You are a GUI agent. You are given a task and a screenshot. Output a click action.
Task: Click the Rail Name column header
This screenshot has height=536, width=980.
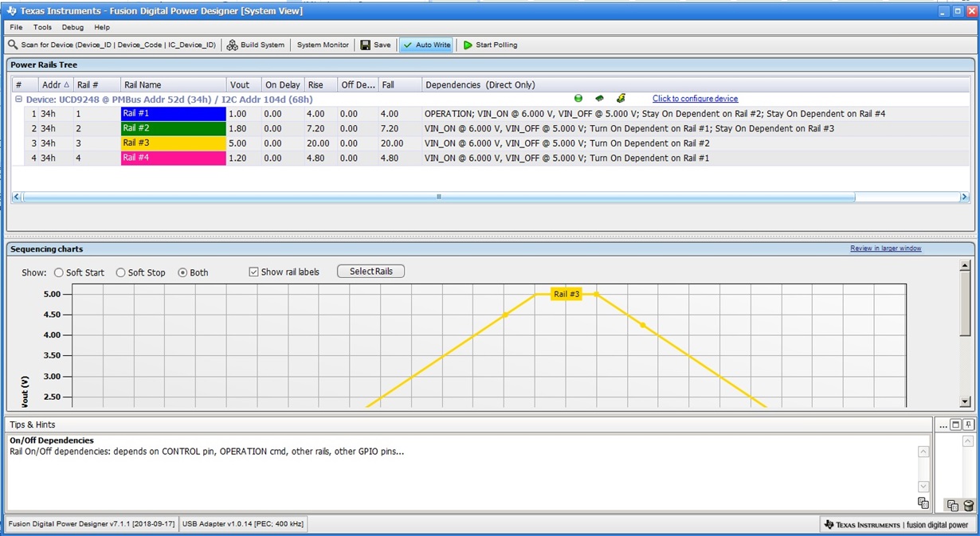tap(173, 84)
